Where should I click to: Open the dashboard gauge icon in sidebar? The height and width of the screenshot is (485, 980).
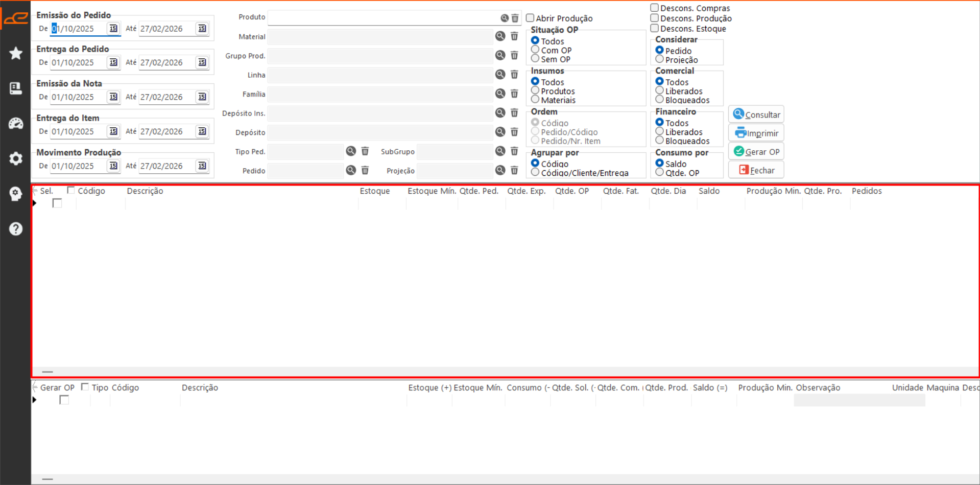[x=16, y=123]
